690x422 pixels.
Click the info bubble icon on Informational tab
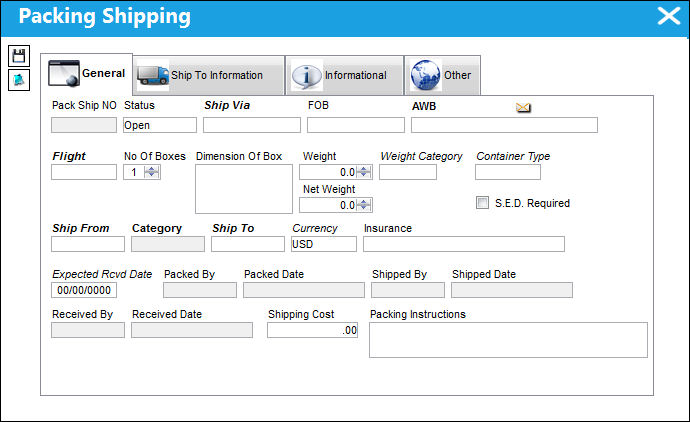click(x=307, y=76)
